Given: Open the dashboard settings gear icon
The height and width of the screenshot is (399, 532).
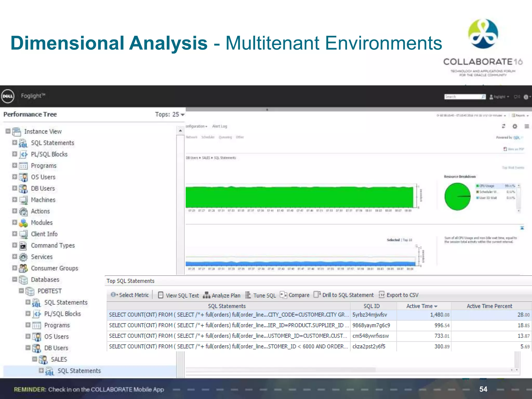Looking at the screenshot, I should pyautogui.click(x=515, y=126).
